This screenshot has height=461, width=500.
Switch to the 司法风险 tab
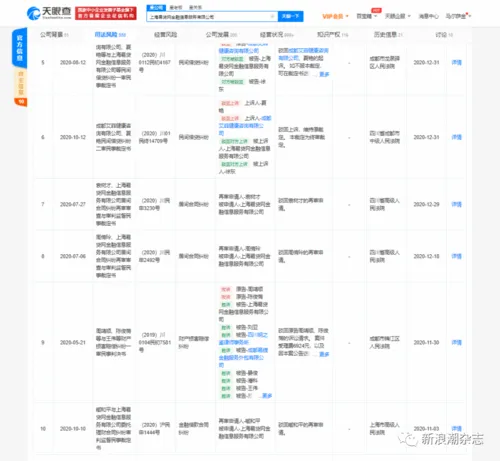[110, 35]
